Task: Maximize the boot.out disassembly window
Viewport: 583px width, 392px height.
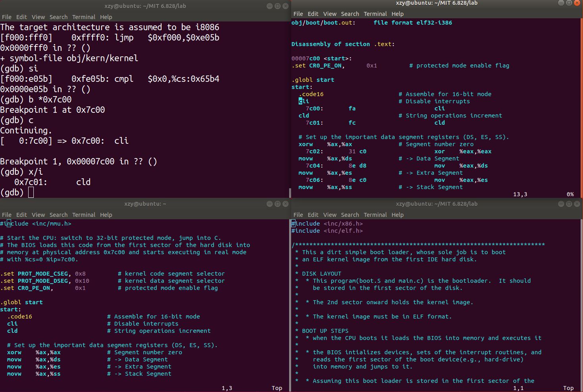Action: click(569, 3)
